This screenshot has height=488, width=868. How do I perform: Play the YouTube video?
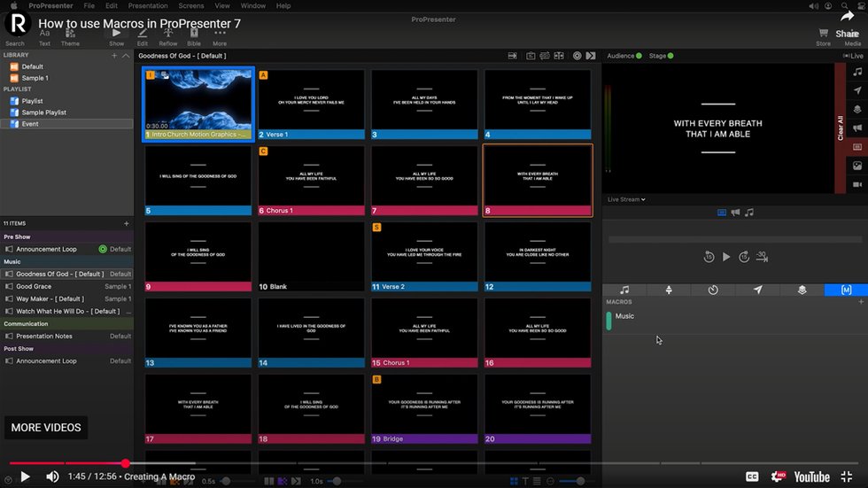coord(25,476)
